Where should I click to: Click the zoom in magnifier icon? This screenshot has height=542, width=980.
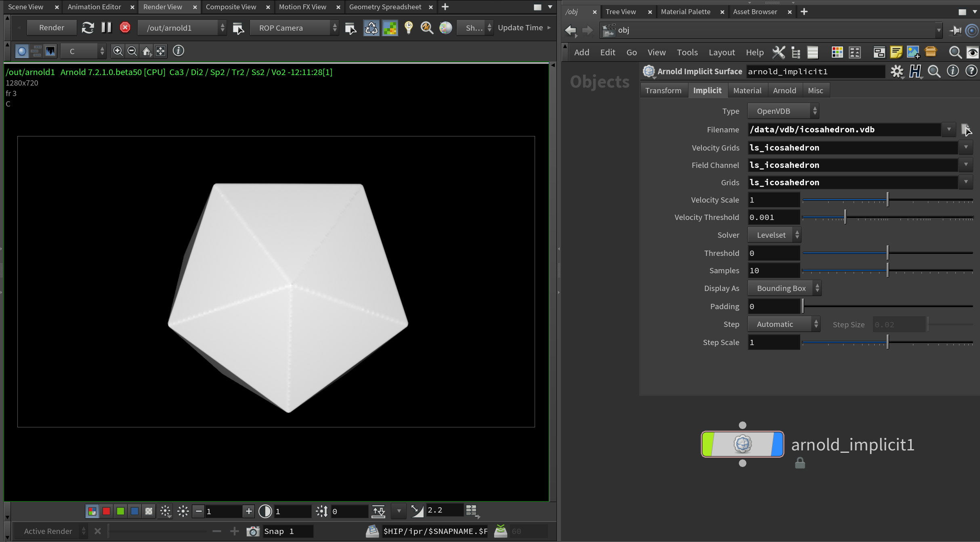tap(118, 51)
